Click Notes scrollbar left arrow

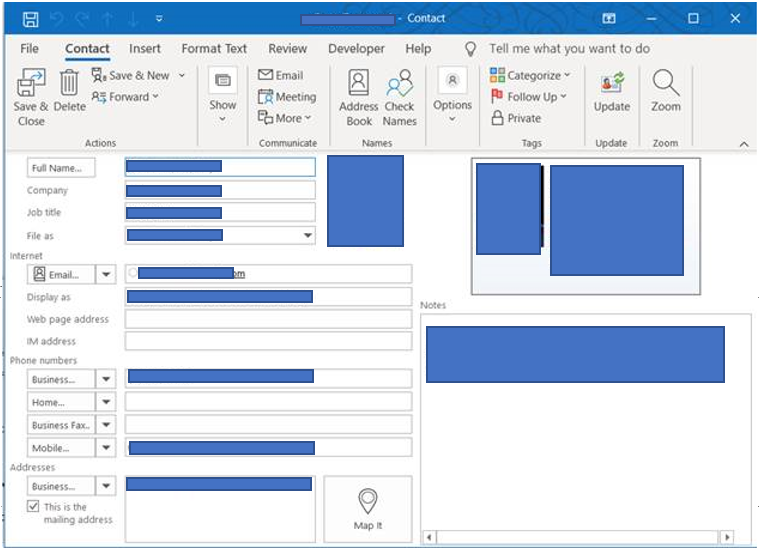429,537
